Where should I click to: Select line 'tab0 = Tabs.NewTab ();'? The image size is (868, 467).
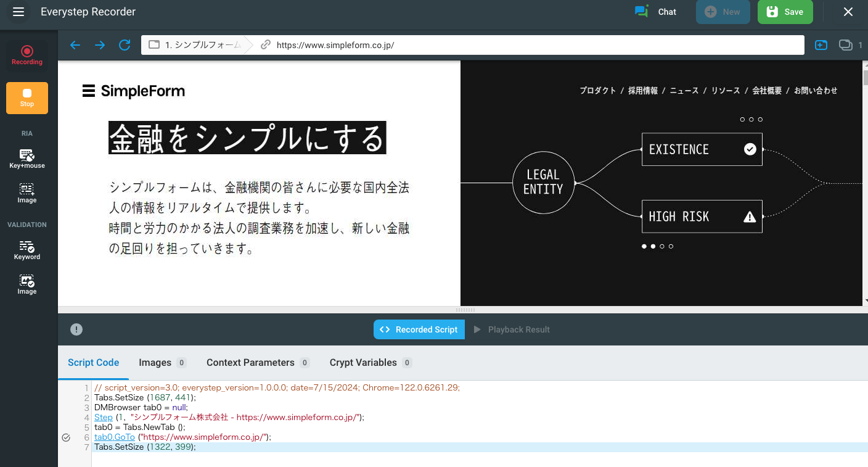click(x=139, y=427)
